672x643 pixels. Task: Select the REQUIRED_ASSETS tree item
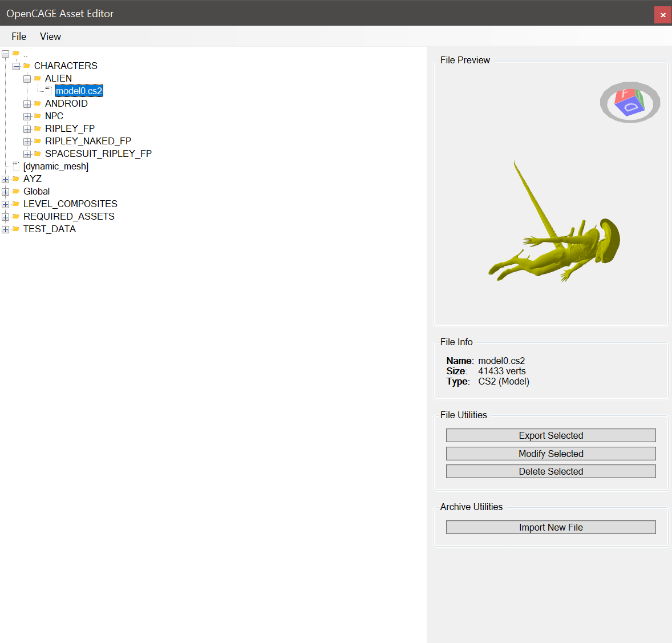pyautogui.click(x=69, y=216)
